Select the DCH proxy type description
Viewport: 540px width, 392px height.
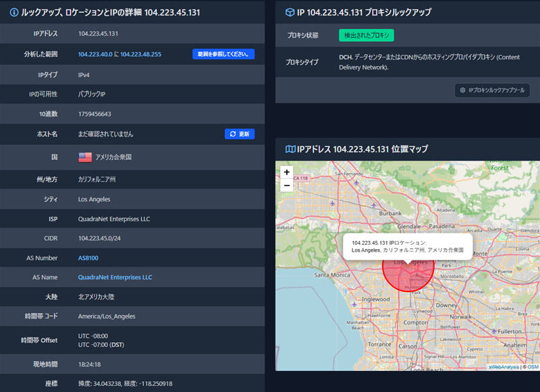[x=429, y=62]
